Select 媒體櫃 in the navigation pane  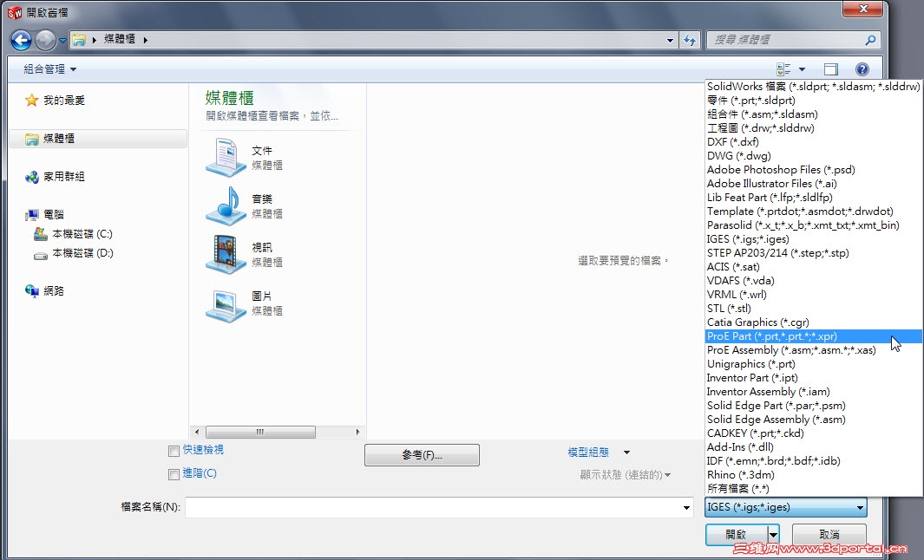coord(98,139)
